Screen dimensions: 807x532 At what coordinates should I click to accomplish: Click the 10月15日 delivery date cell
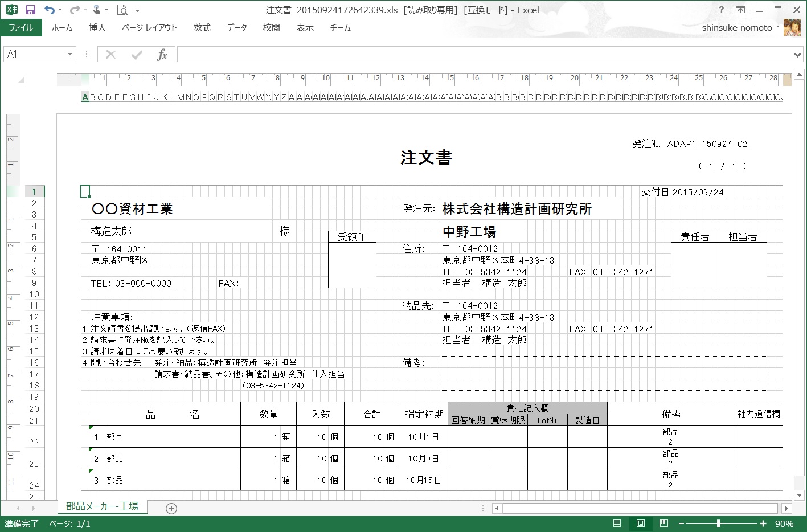pyautogui.click(x=423, y=480)
